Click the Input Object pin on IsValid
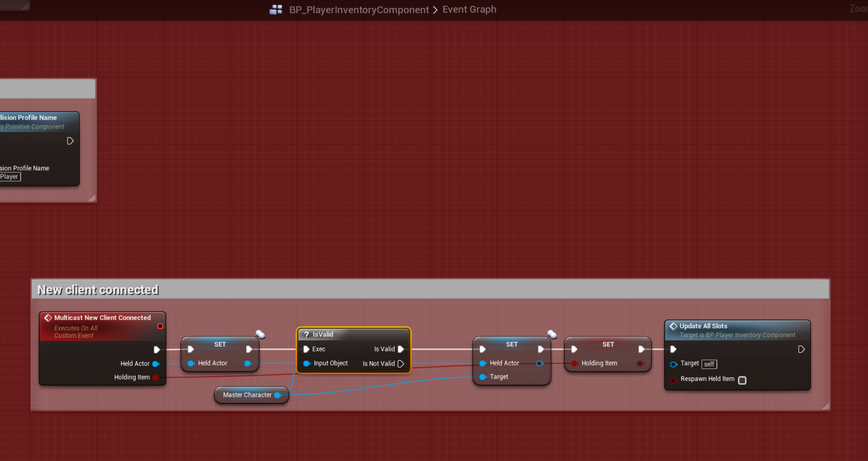Viewport: 868px width, 461px height. pyautogui.click(x=306, y=363)
